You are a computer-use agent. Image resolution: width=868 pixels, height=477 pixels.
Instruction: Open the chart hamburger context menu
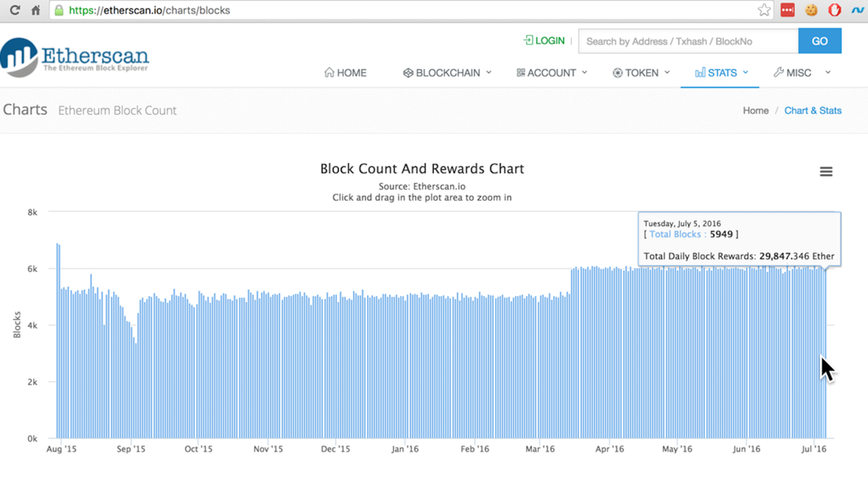tap(825, 172)
